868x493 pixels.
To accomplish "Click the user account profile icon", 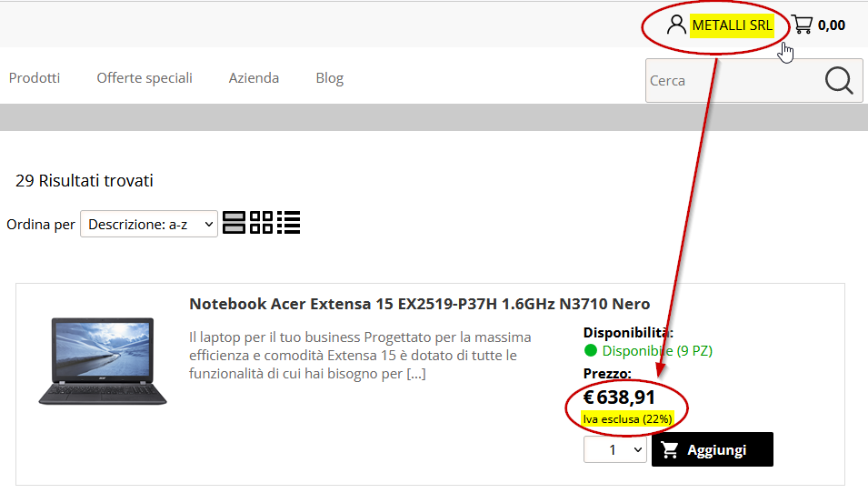I will point(676,25).
